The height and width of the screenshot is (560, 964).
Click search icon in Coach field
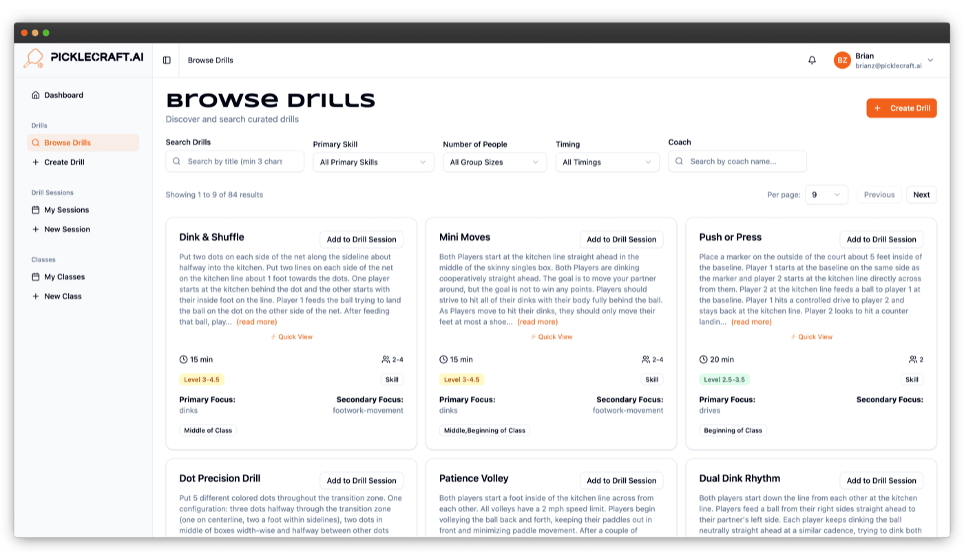pyautogui.click(x=680, y=162)
